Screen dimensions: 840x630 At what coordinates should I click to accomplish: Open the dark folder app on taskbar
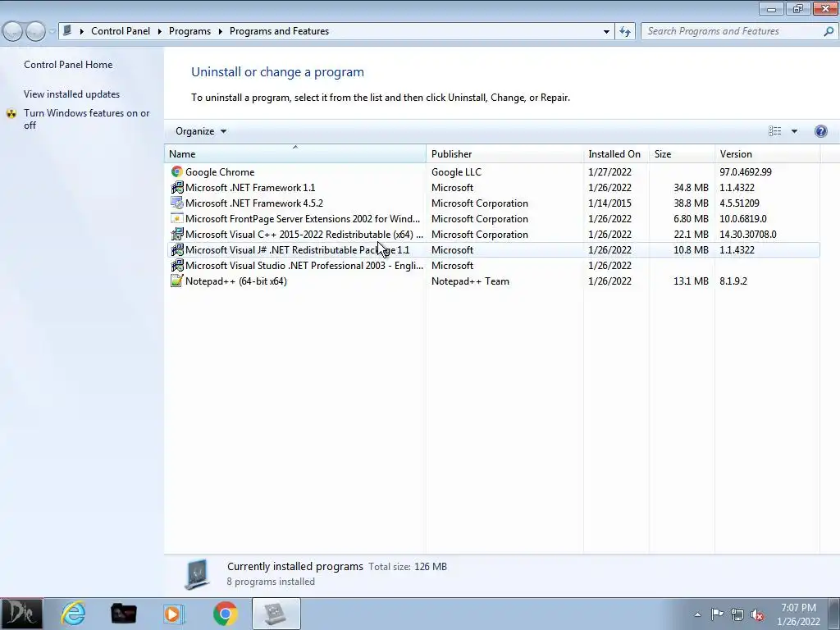pyautogui.click(x=123, y=614)
